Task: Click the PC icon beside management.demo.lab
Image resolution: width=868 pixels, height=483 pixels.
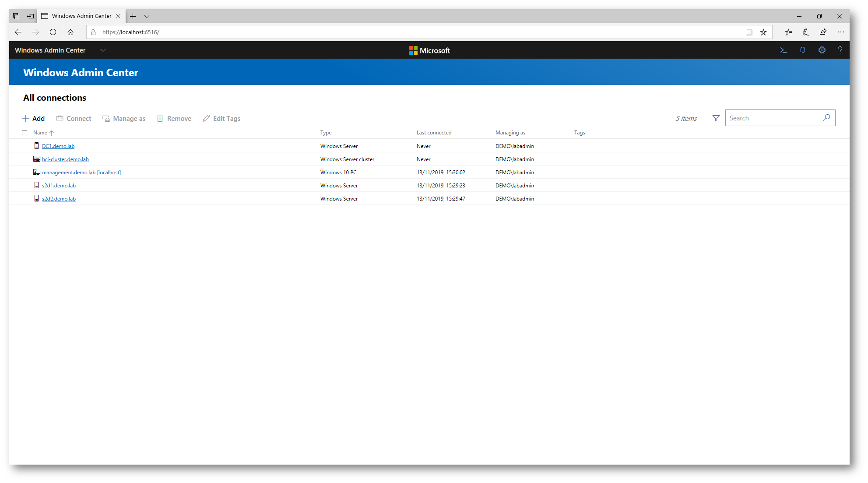Action: tap(37, 172)
